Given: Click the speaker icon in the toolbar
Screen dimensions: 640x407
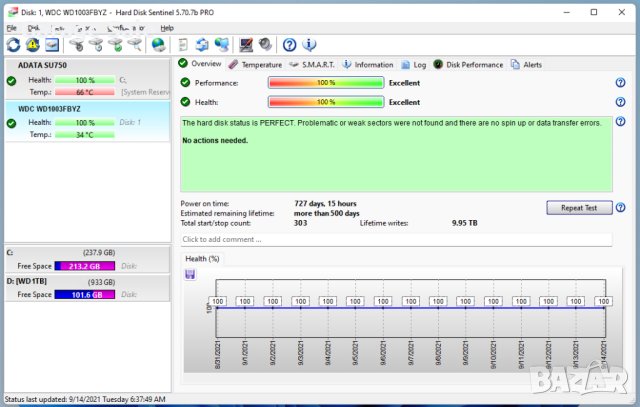Looking at the screenshot, I should [265, 44].
